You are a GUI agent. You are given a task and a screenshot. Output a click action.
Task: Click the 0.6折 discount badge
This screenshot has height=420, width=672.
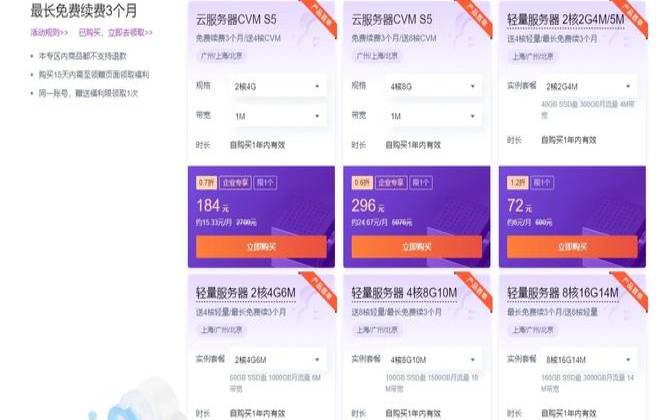pos(361,183)
